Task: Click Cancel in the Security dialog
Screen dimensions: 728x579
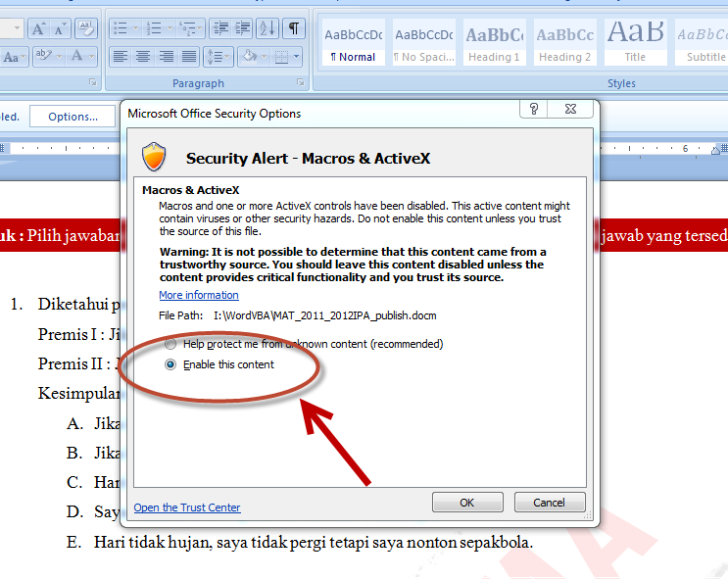Action: [549, 503]
